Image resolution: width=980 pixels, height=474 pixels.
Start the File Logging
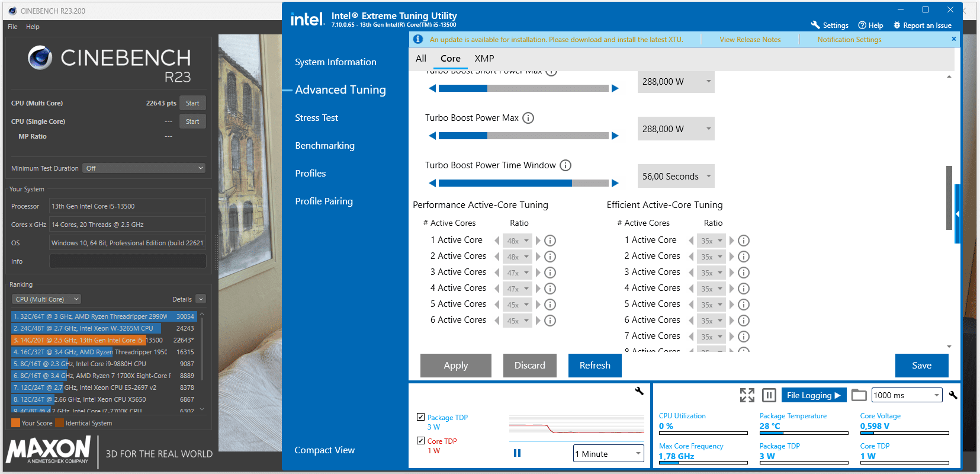[x=814, y=395]
